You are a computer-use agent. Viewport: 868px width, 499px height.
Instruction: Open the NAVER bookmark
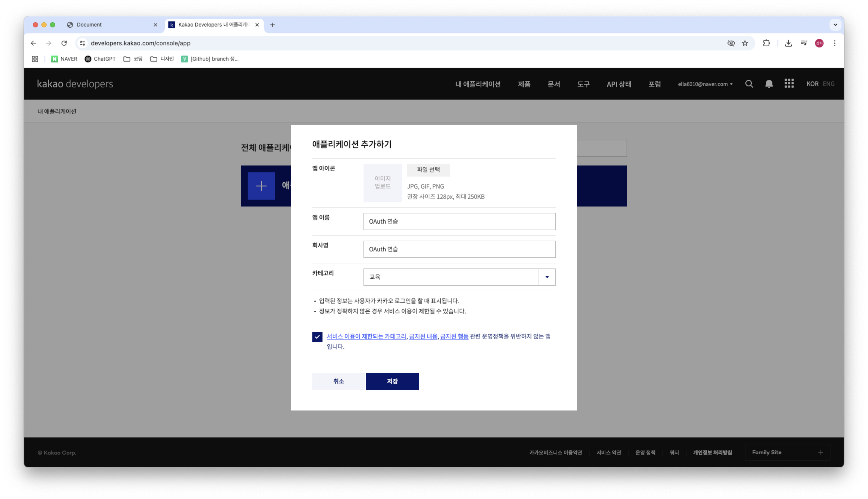[x=64, y=59]
